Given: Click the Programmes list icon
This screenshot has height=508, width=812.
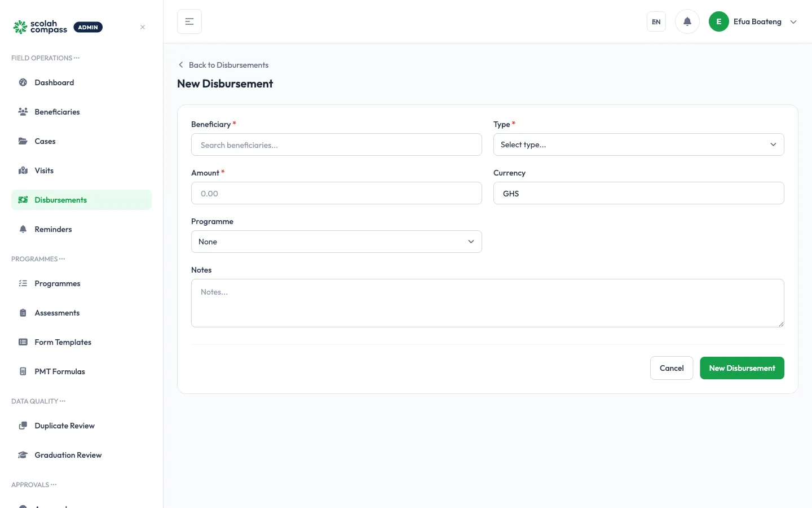Looking at the screenshot, I should pyautogui.click(x=23, y=283).
